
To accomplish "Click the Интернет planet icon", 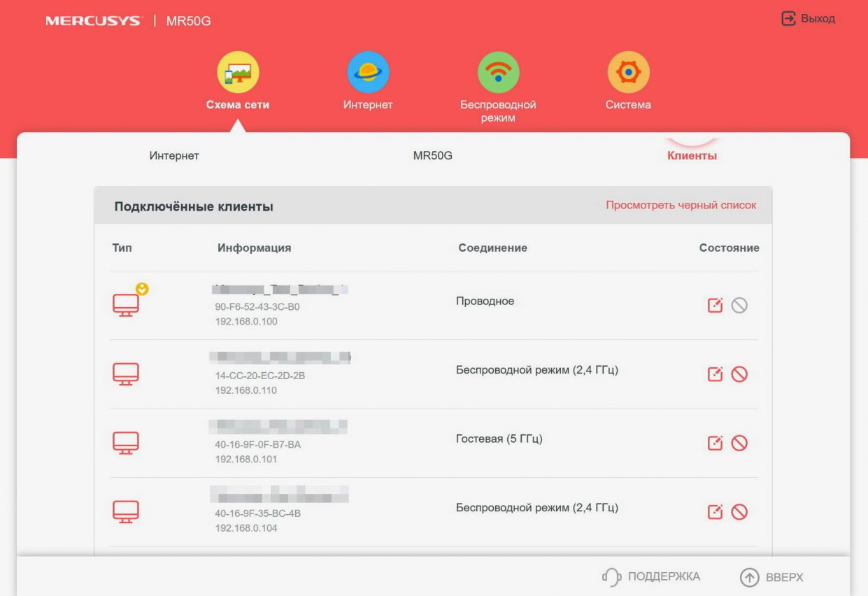I will (368, 73).
